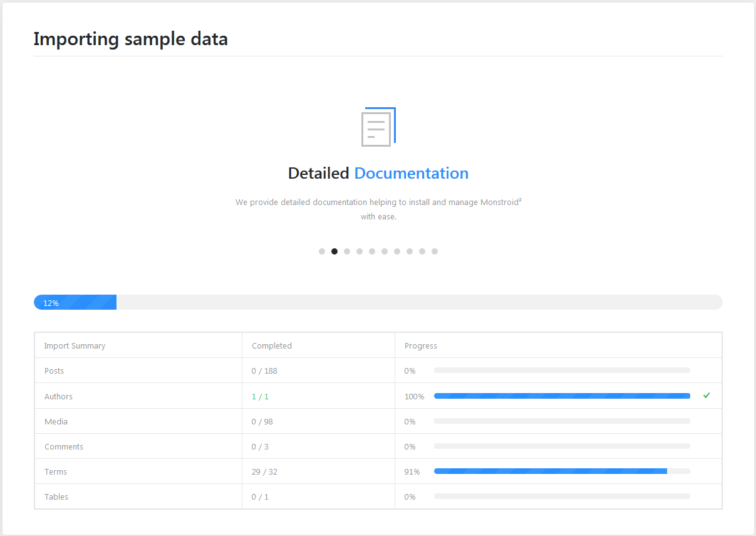Image resolution: width=756 pixels, height=536 pixels.
Task: Click the "Import Summary" column header
Action: coord(75,346)
